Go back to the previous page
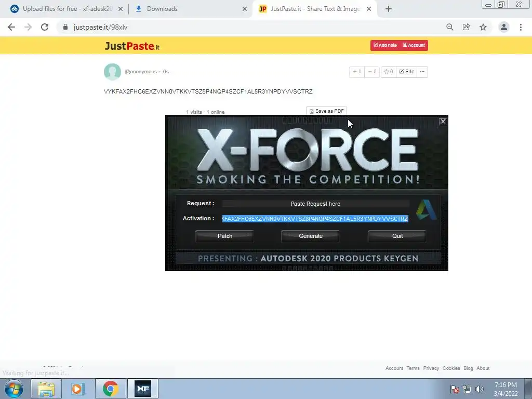Viewport: 532px width, 399px height. point(11,27)
